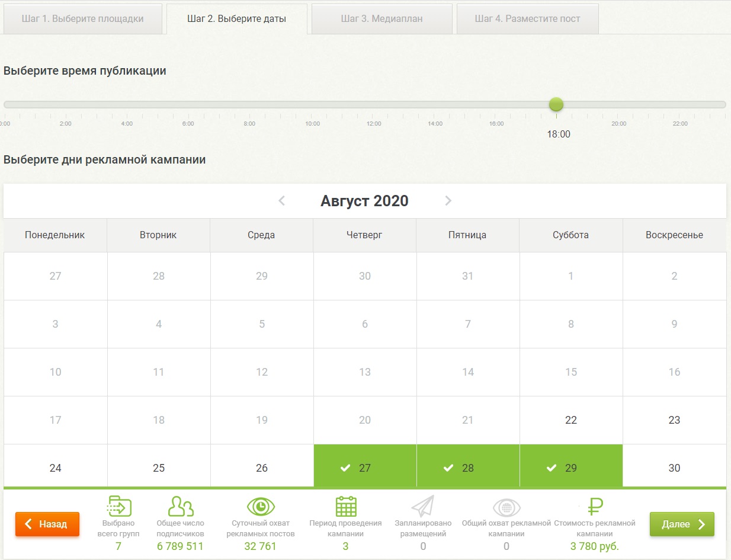Click the selected groups folder icon
This screenshot has width=731, height=560.
(x=118, y=507)
